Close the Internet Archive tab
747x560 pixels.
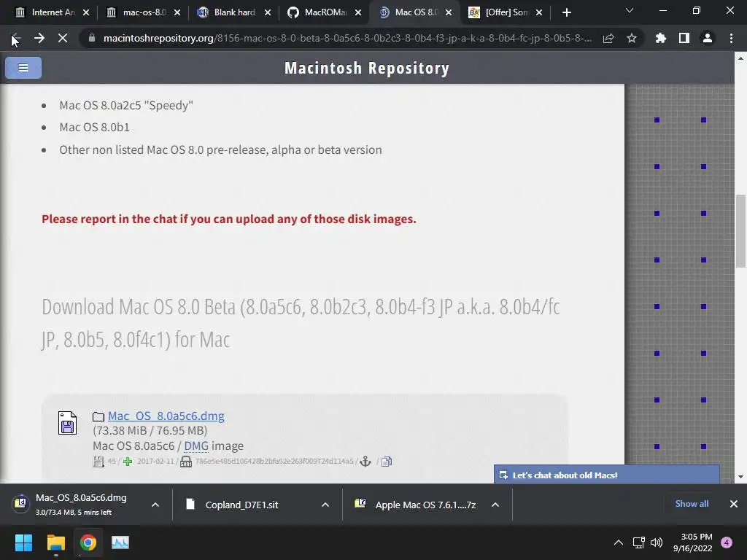coord(86,12)
